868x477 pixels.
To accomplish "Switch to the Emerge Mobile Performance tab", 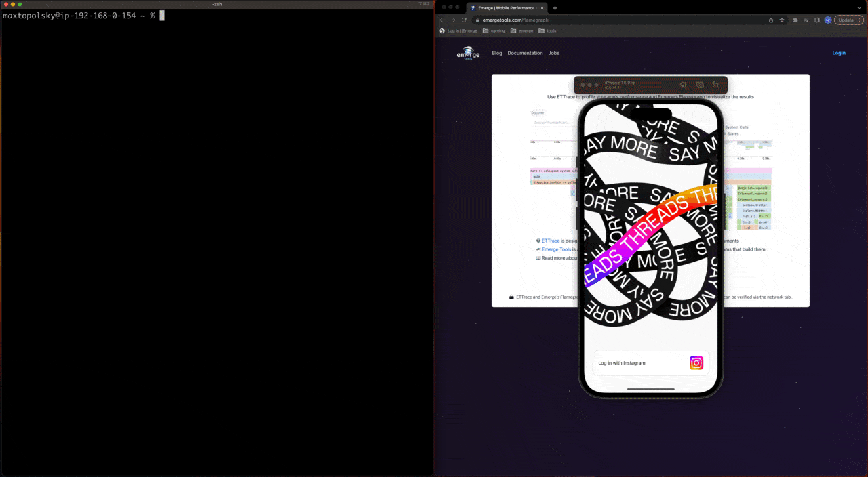I will pyautogui.click(x=507, y=7).
